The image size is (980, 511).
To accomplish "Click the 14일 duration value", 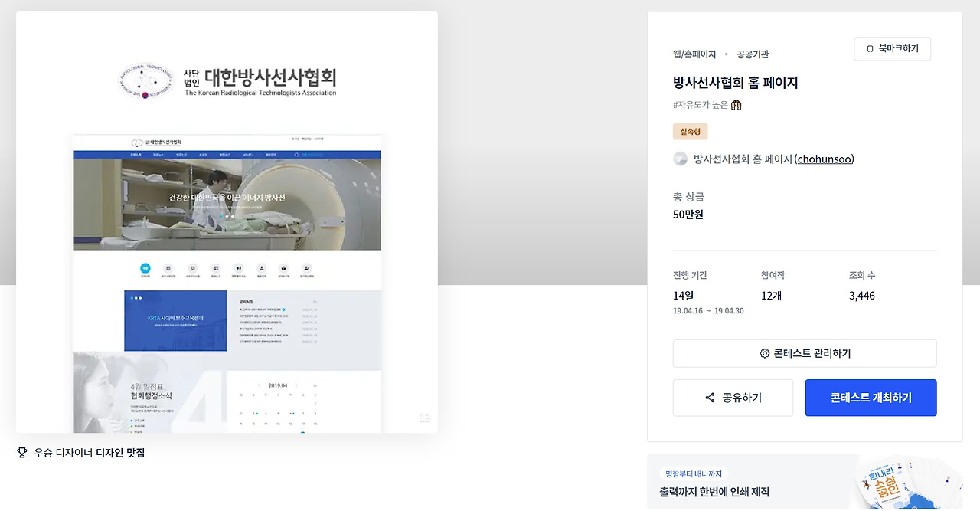I will coord(684,296).
